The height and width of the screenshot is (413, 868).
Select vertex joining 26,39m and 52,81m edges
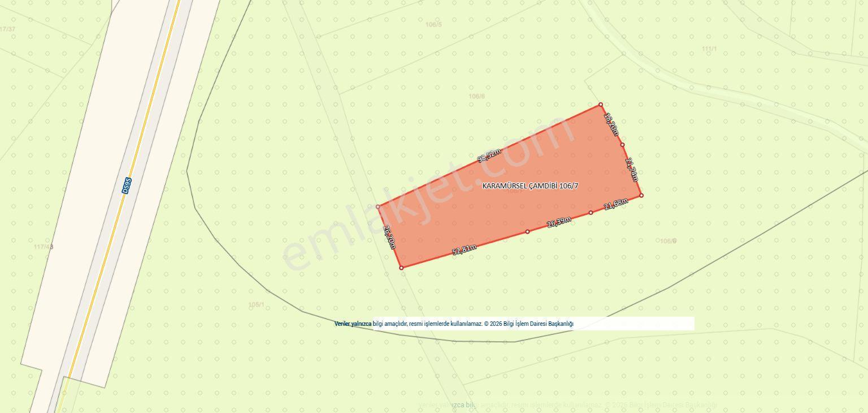[x=527, y=231]
